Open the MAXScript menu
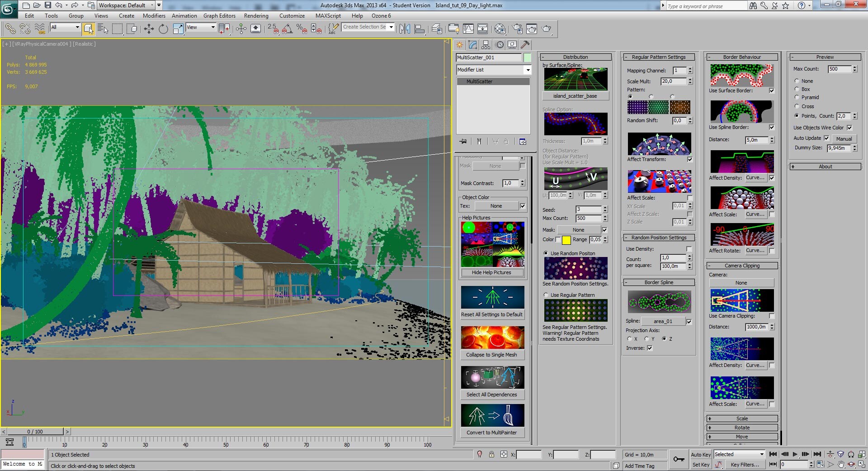The height and width of the screenshot is (471, 868). tap(328, 16)
